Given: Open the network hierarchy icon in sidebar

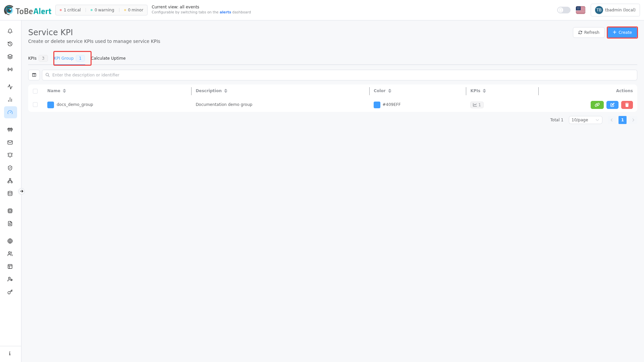Looking at the screenshot, I should click(10, 181).
